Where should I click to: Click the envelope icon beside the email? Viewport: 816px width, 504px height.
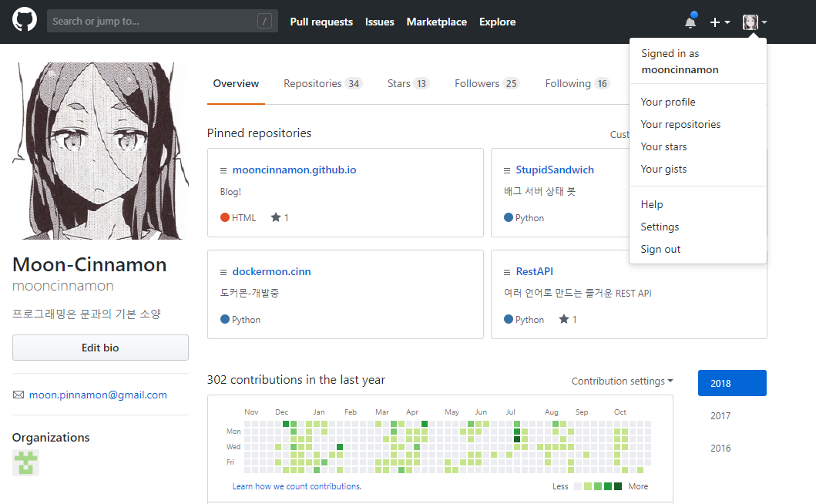[x=18, y=395]
